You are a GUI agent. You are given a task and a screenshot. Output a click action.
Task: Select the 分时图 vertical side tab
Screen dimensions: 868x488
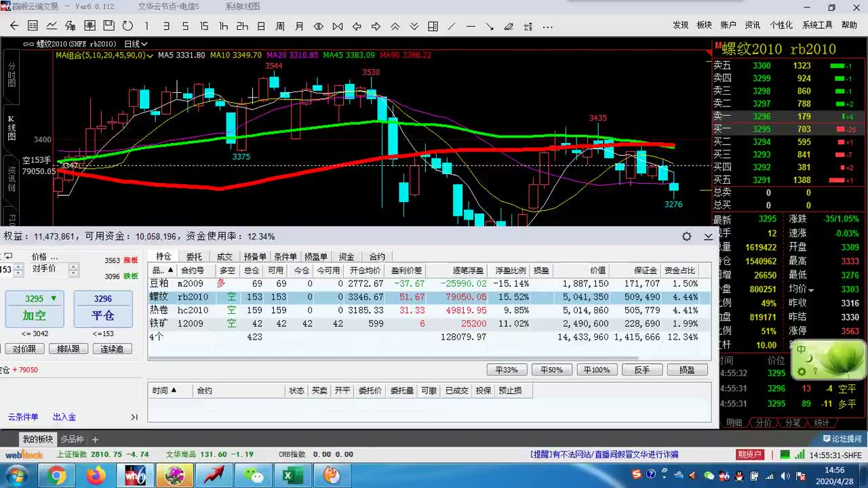click(x=12, y=75)
